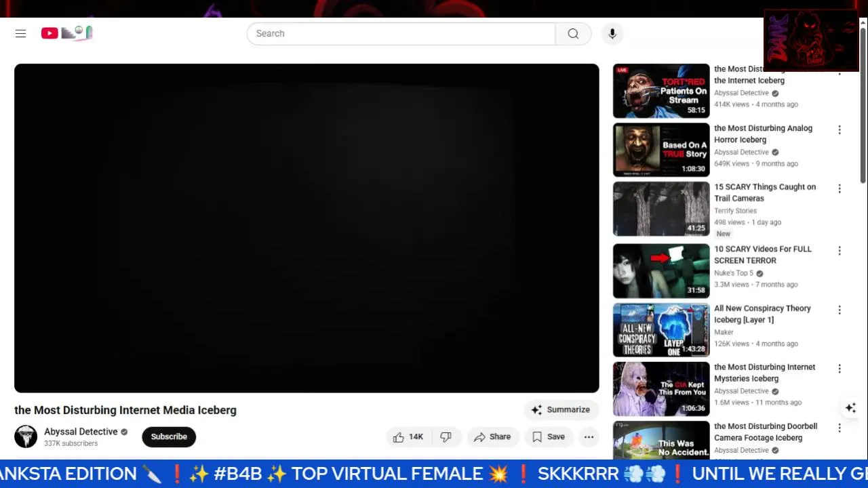
Task: Open options menu for Doorbell Camera Iceberg
Action: click(840, 428)
